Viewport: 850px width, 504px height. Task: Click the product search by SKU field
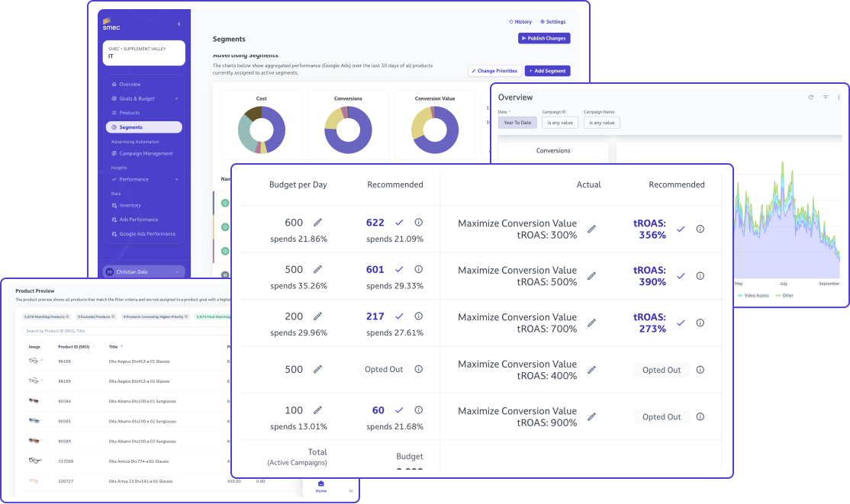coord(122,331)
